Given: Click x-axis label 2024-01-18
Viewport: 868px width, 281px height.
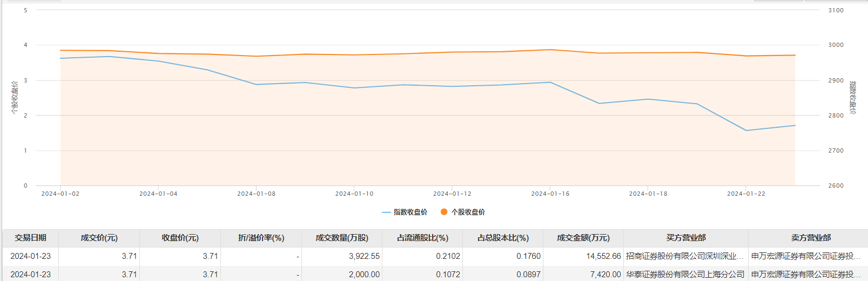Looking at the screenshot, I should [x=648, y=194].
